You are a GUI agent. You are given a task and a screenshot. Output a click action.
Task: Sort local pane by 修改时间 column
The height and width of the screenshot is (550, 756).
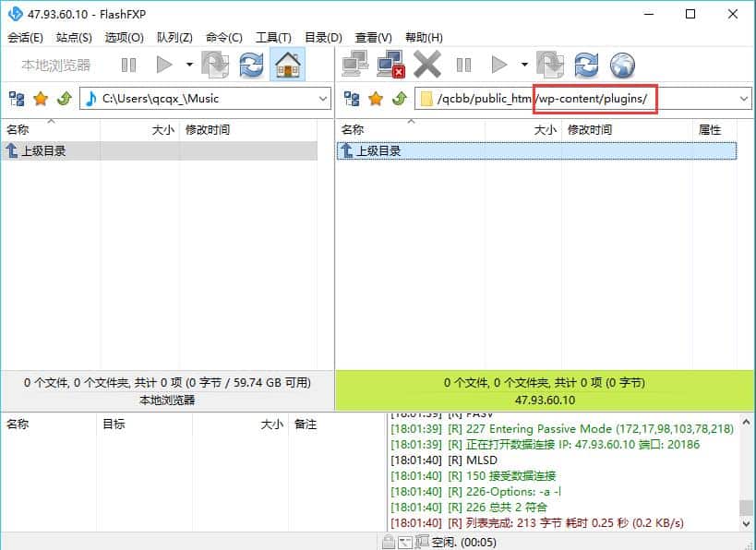[248, 130]
